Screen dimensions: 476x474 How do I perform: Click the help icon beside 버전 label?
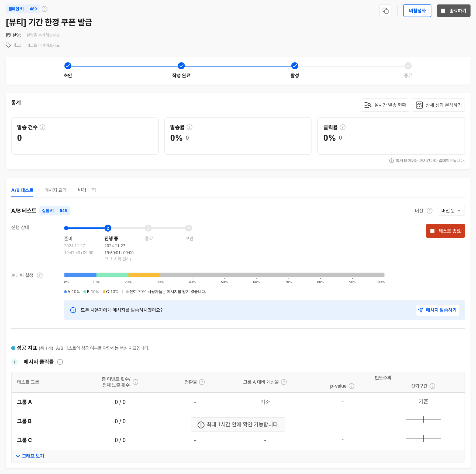(x=430, y=211)
